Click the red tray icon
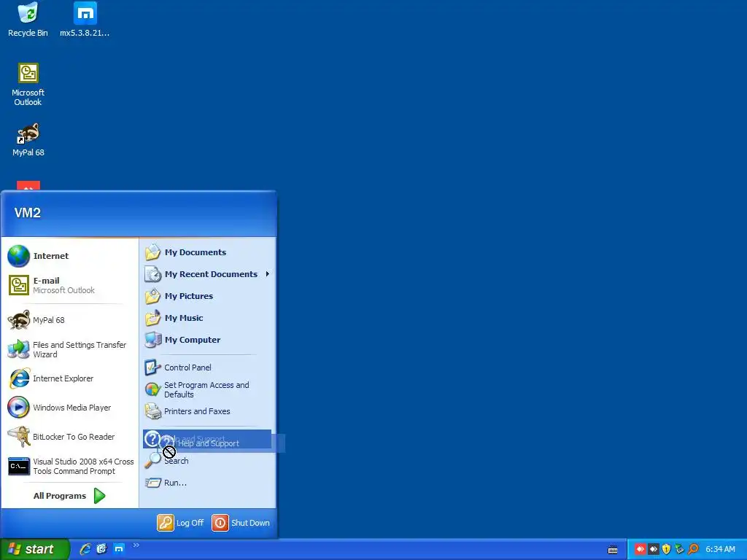Viewport: 747px width, 560px height. coord(640,550)
